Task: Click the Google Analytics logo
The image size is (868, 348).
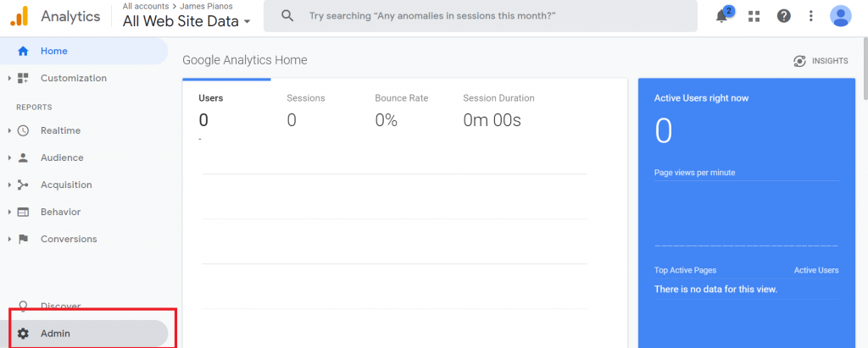Action: (x=19, y=16)
